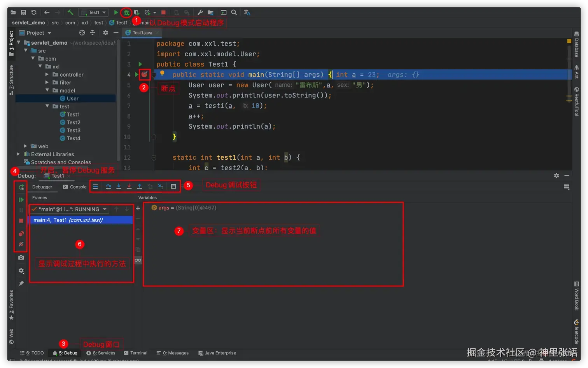The width and height of the screenshot is (588, 368).
Task: Click the src breadcrumb
Action: coord(55,23)
